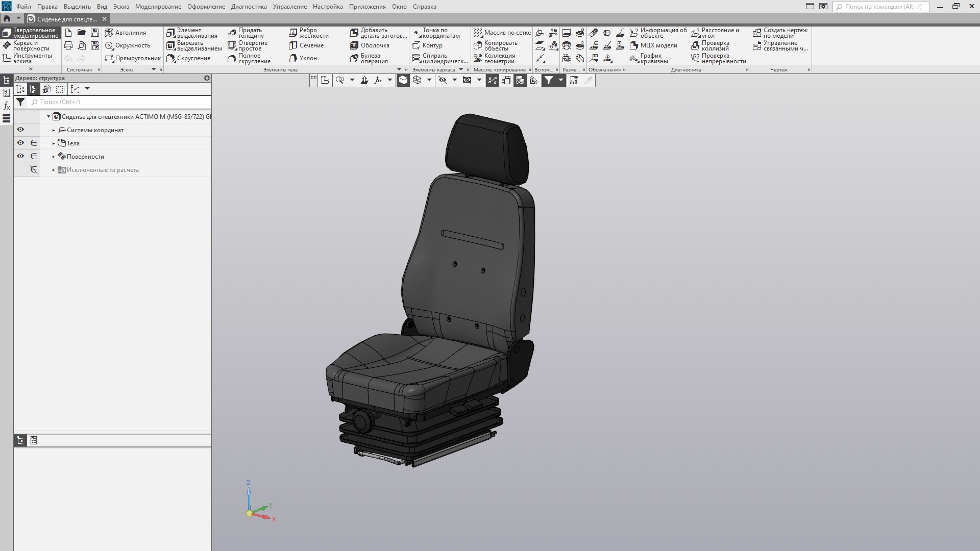The image size is (980, 551).
Task: Open the Эскиз group dropdown arrow
Action: (x=154, y=69)
